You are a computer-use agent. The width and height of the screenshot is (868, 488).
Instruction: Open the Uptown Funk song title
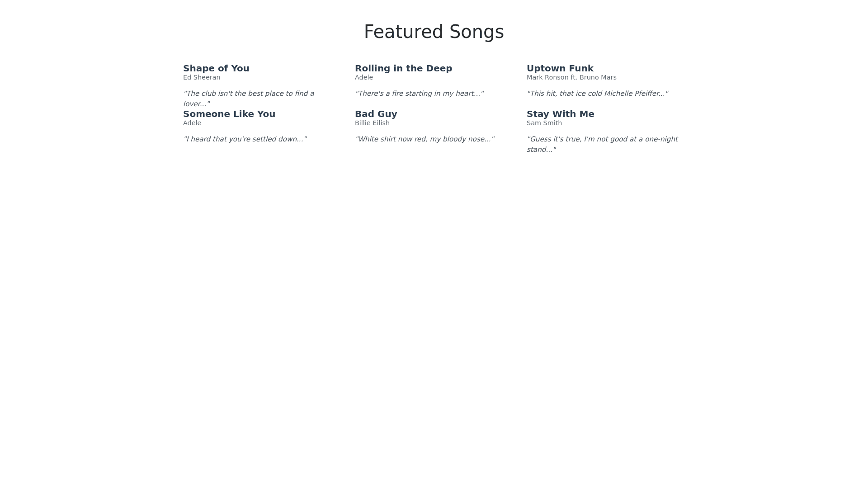[x=560, y=68]
